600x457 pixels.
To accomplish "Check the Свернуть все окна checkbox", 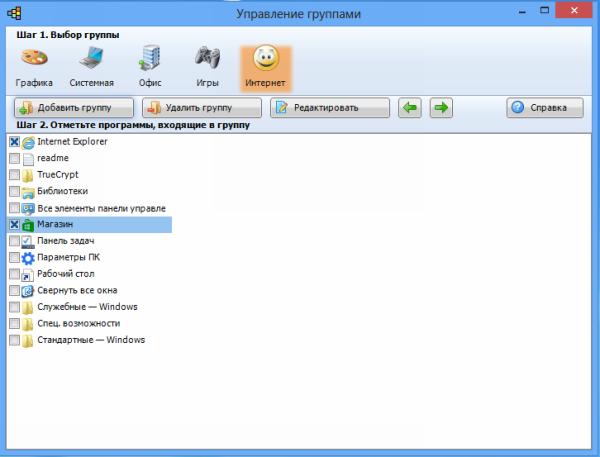I will [x=14, y=291].
